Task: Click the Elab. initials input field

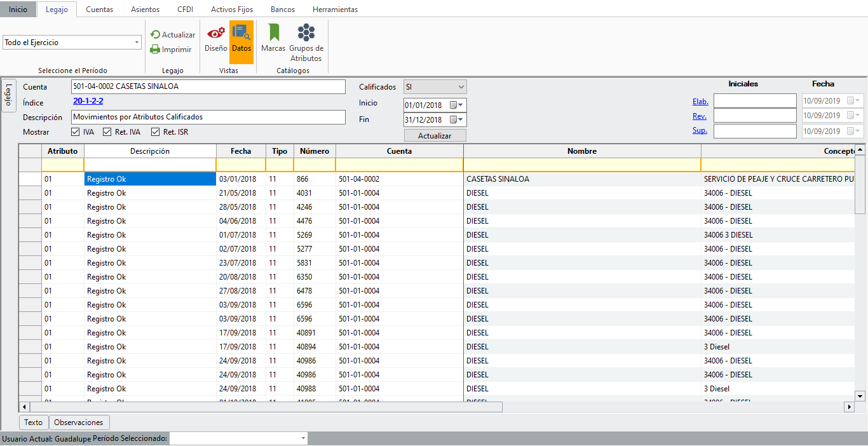Action: pyautogui.click(x=754, y=101)
